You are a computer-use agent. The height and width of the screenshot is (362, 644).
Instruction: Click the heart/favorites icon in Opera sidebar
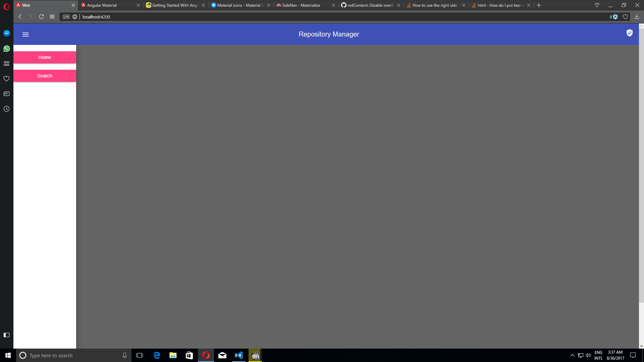point(7,78)
